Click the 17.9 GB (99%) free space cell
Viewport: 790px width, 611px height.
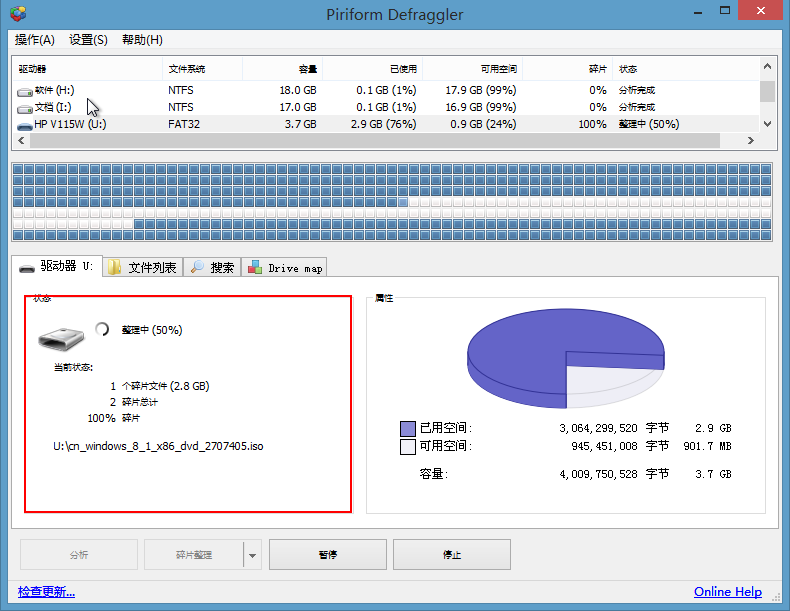(x=481, y=90)
